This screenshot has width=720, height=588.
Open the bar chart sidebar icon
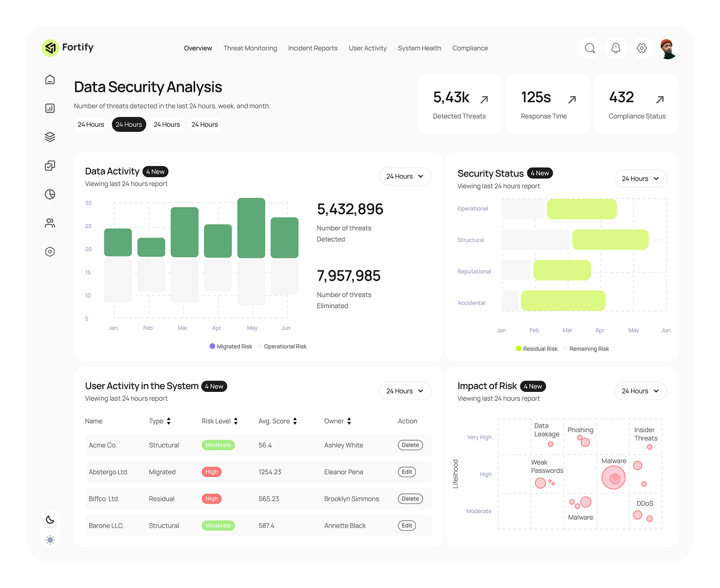click(x=50, y=108)
